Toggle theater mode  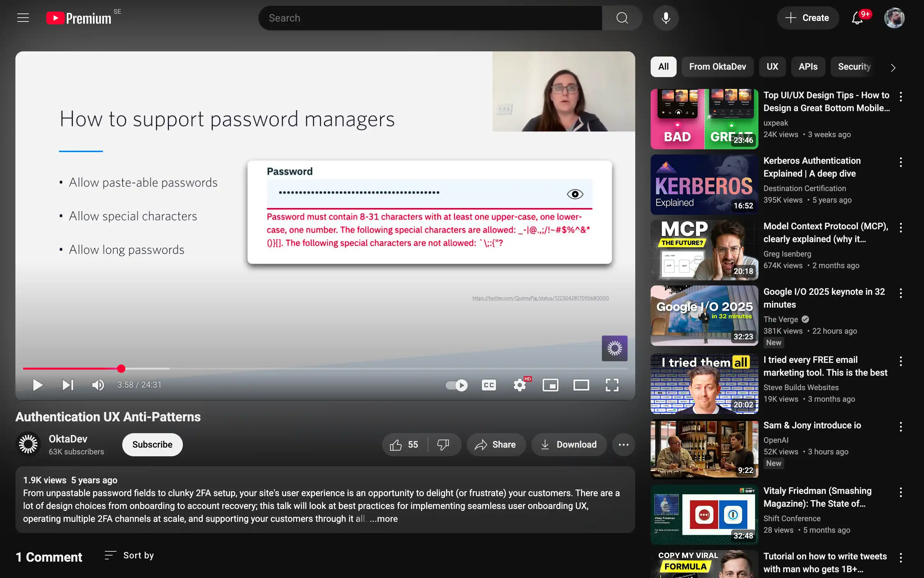tap(581, 385)
